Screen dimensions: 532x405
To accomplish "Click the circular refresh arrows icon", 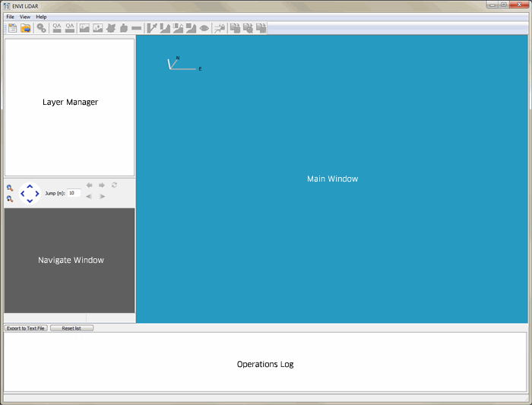I will (x=114, y=185).
